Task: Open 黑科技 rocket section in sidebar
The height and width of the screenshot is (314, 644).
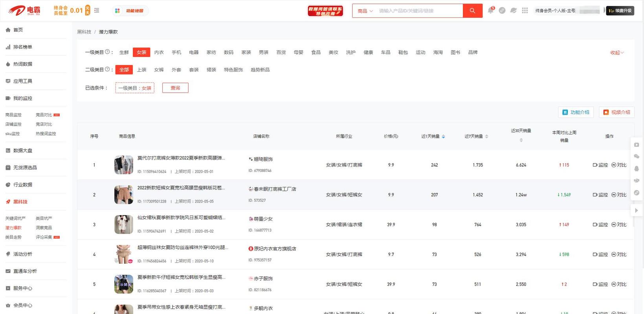Action: (x=20, y=202)
